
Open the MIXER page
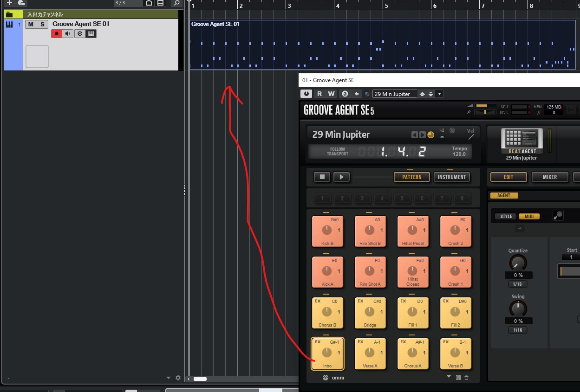(x=550, y=177)
